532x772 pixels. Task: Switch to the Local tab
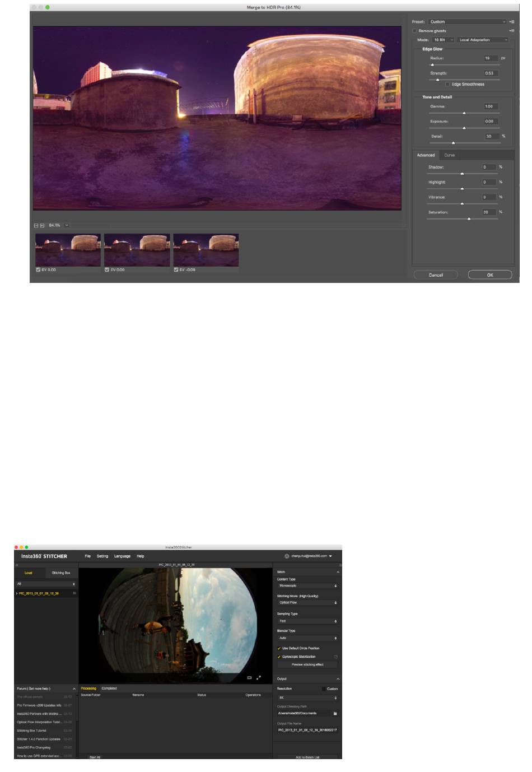[29, 573]
